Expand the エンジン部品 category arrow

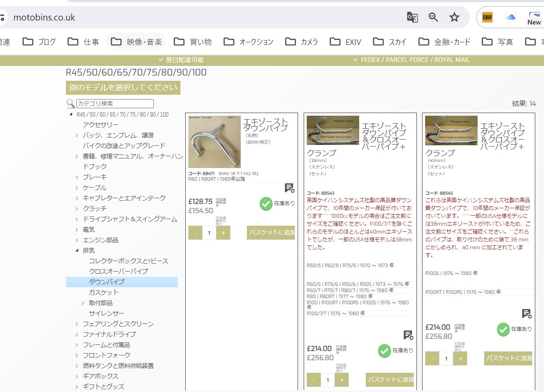point(77,240)
